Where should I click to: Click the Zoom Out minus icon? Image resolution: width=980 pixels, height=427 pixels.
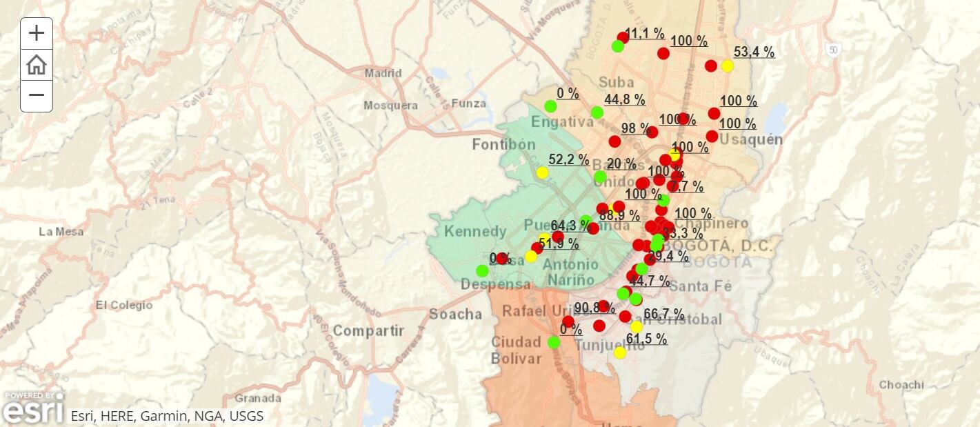(x=35, y=93)
